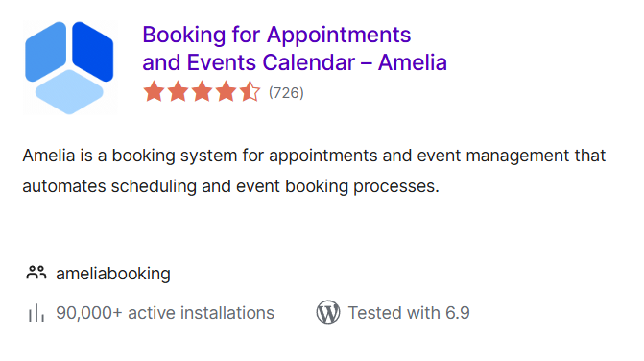Click the word Amelia in the title
Viewport: 644px width, 361px height.
413,62
